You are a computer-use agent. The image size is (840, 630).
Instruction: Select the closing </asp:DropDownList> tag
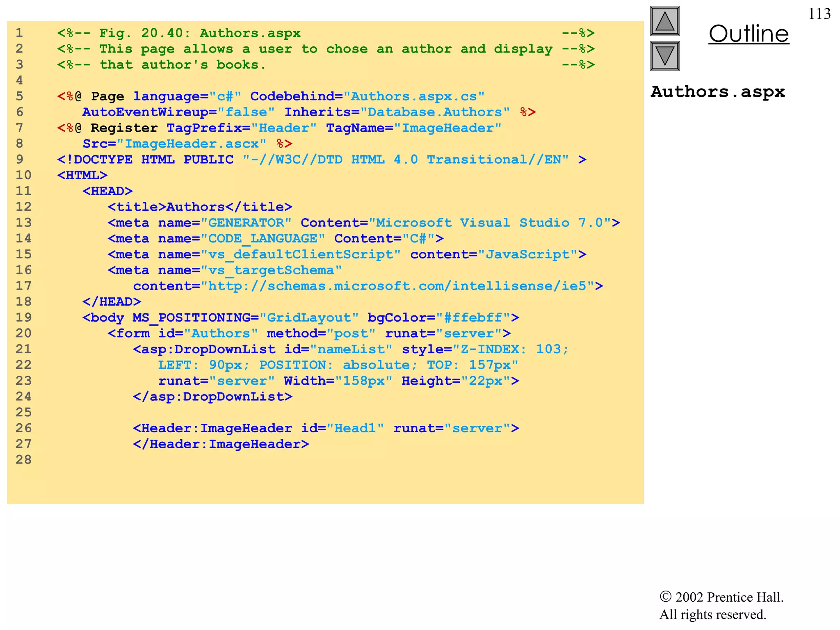coord(212,397)
